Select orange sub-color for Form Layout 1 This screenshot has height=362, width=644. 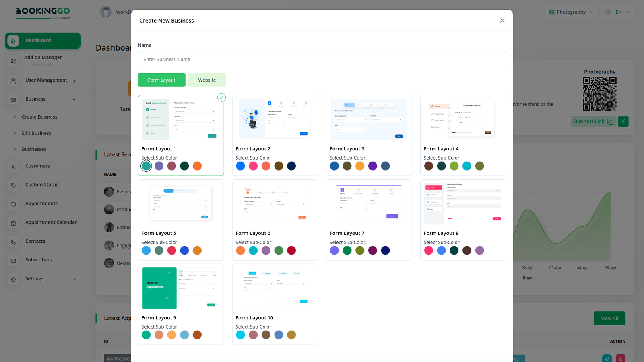pos(197,166)
